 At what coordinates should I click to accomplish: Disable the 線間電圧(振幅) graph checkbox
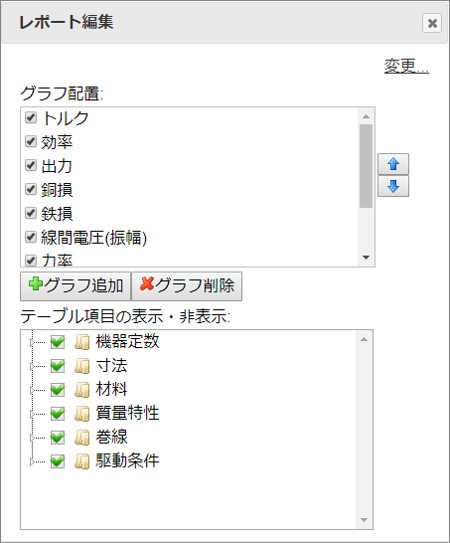31,237
